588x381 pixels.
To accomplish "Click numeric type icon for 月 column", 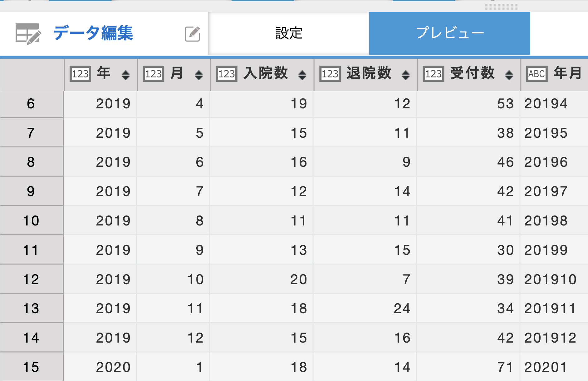I will pos(154,74).
